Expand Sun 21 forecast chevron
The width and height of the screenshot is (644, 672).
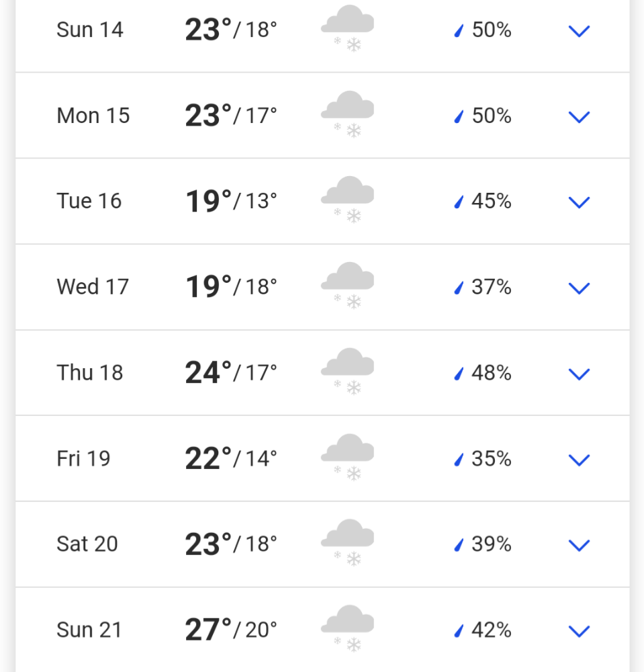(579, 631)
